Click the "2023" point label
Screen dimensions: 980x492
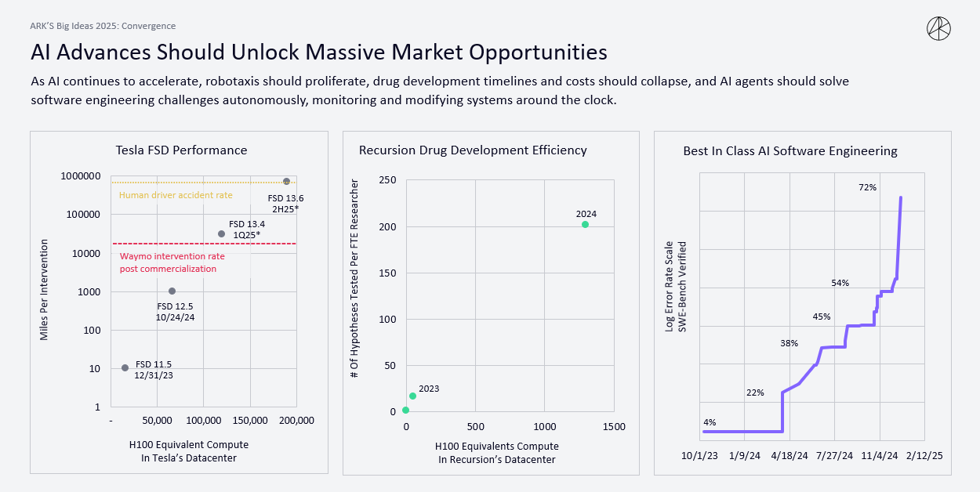point(429,389)
